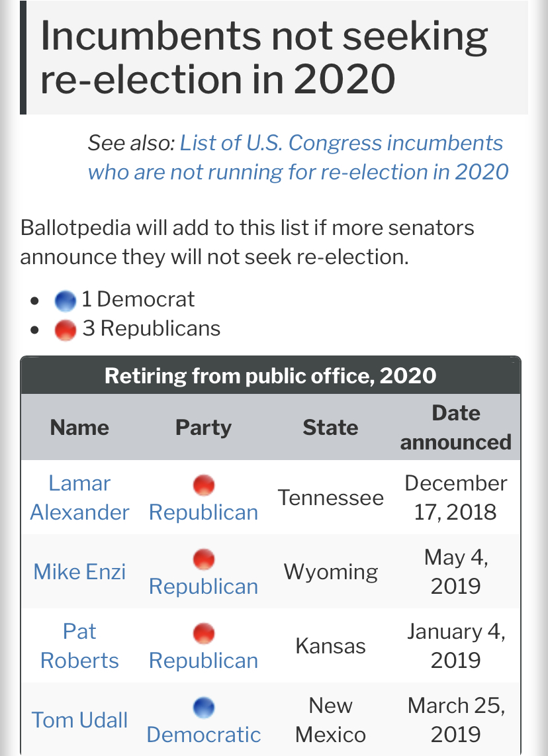Screen dimensions: 548x756
Task: Click the State column header
Action: [x=331, y=428]
